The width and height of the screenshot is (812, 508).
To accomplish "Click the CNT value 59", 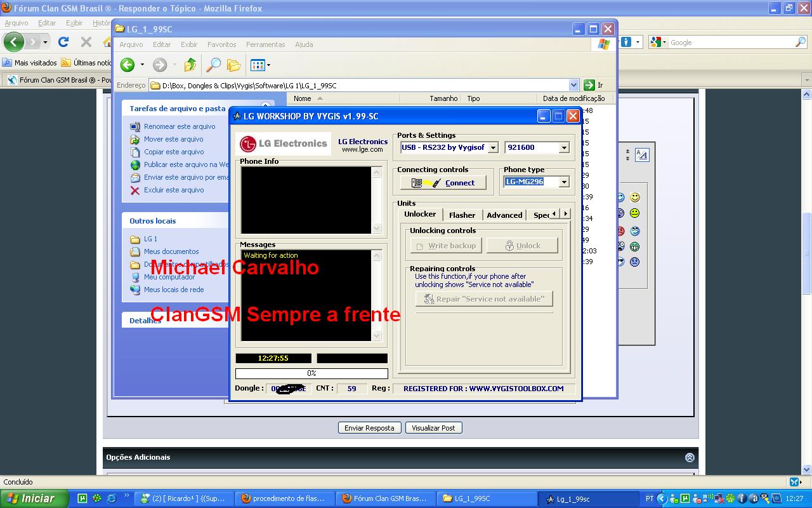I will point(351,389).
